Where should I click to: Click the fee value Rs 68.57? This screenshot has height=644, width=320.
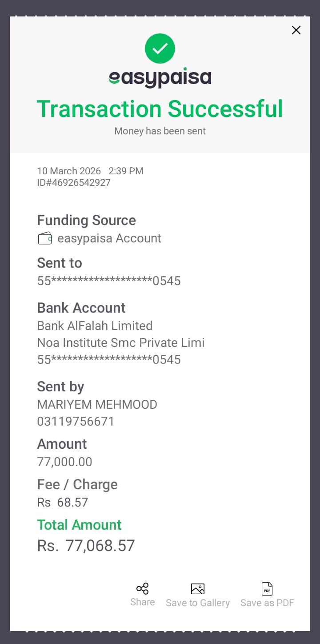tap(63, 503)
